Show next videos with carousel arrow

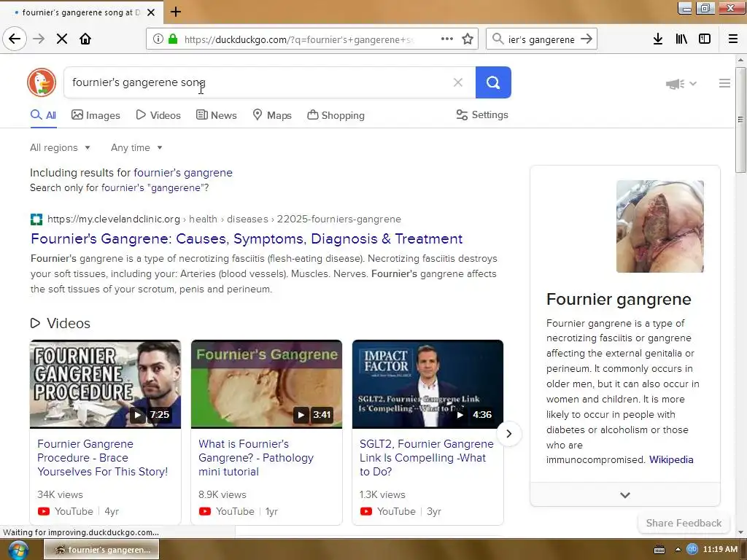(x=508, y=434)
